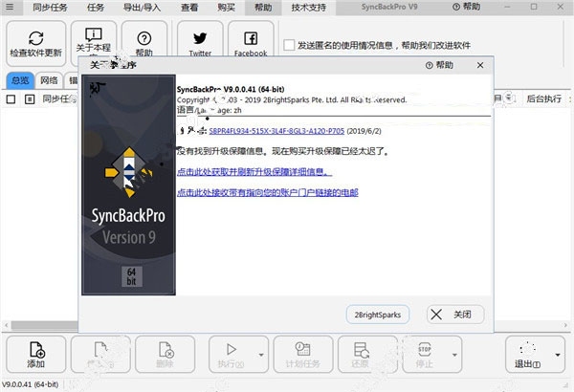
Task: Expand the 停止 dropdown arrow
Action: pyautogui.click(x=454, y=355)
